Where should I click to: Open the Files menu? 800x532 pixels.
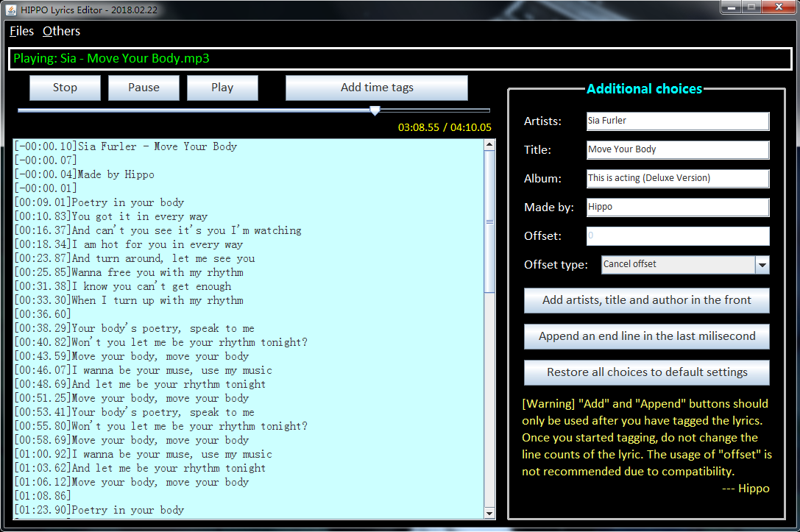pos(21,31)
